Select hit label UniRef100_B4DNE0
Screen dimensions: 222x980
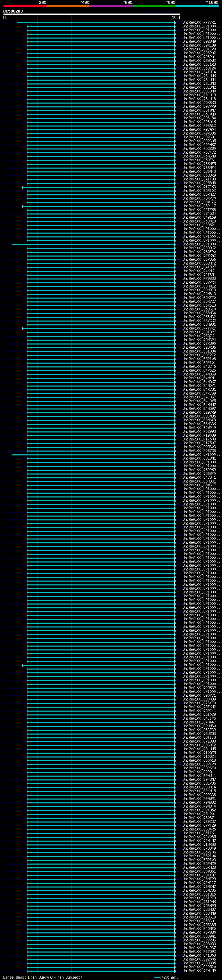pos(199,929)
